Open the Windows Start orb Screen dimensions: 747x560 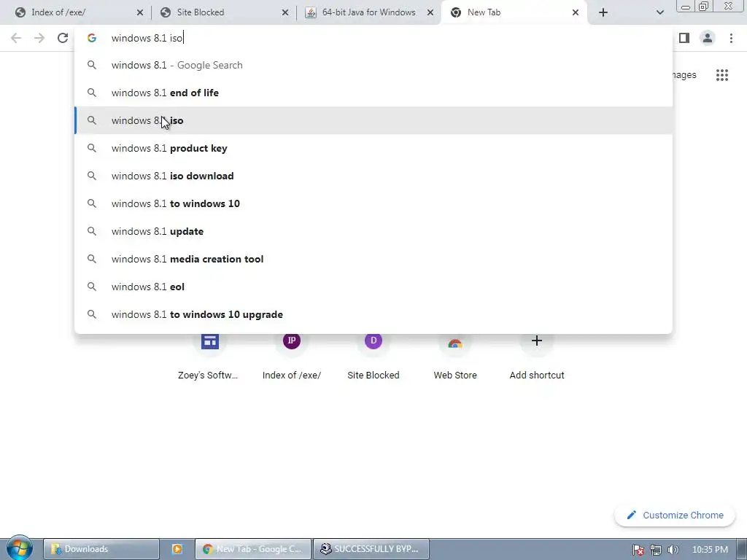click(x=20, y=548)
